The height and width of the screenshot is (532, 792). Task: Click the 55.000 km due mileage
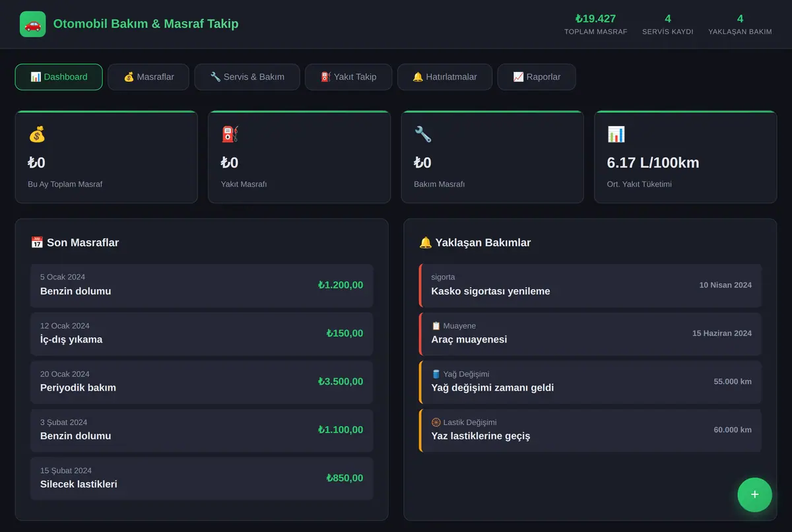[733, 382]
